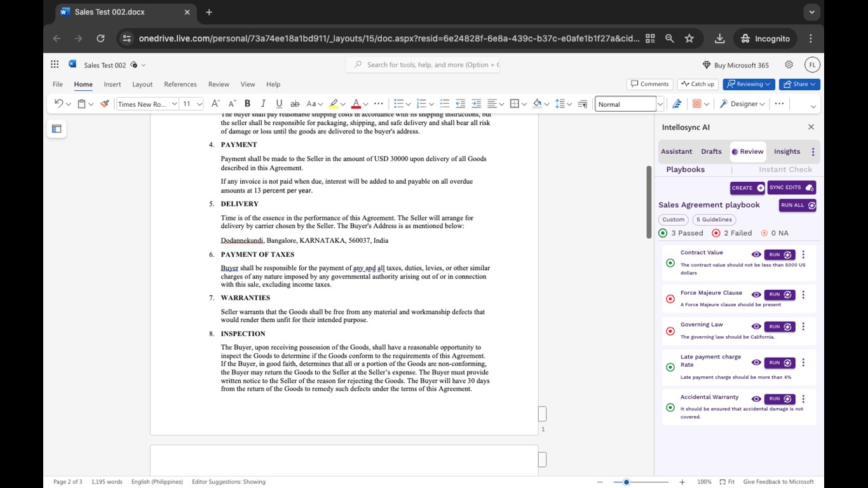The height and width of the screenshot is (488, 868).
Task: Click the numbered list icon
Action: click(x=421, y=104)
